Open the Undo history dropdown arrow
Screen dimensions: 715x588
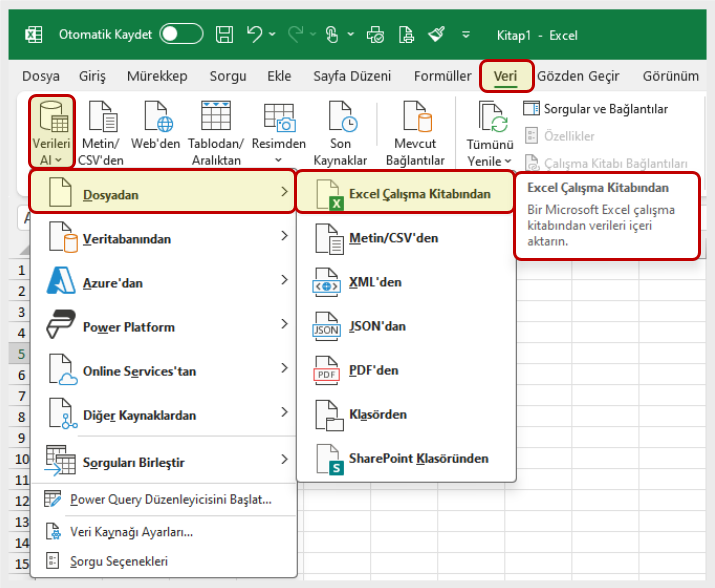coord(272,34)
